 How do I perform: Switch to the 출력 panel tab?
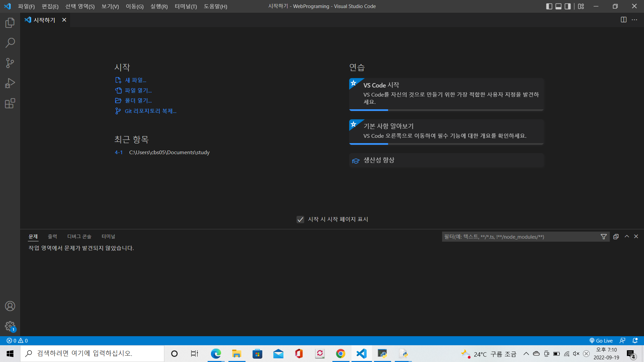coord(52,237)
